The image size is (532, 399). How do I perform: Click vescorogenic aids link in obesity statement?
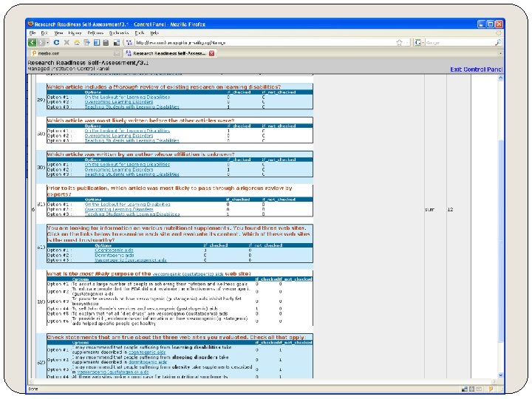tap(113, 372)
